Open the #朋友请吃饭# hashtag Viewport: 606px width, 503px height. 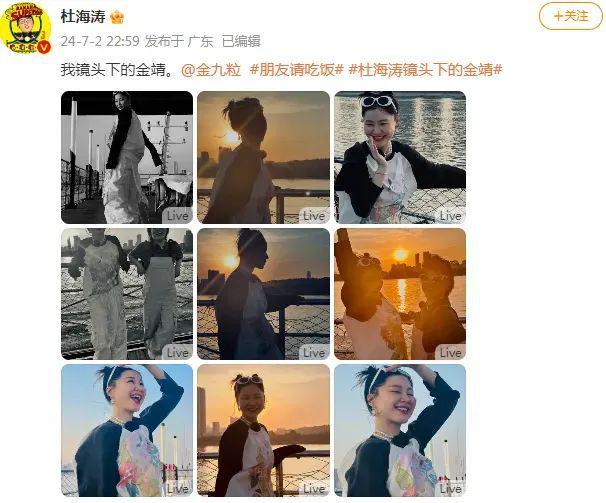point(297,70)
